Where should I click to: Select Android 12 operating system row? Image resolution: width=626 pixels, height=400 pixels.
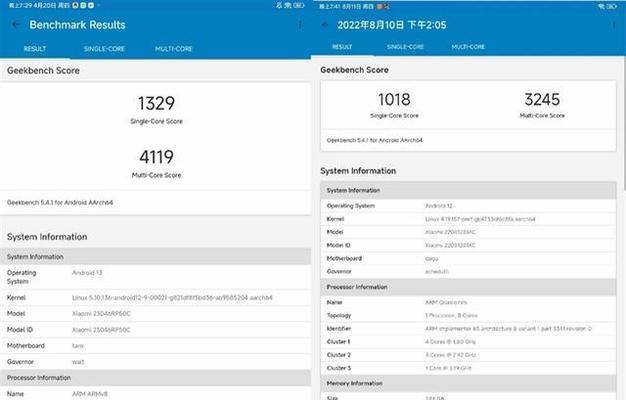click(468, 206)
